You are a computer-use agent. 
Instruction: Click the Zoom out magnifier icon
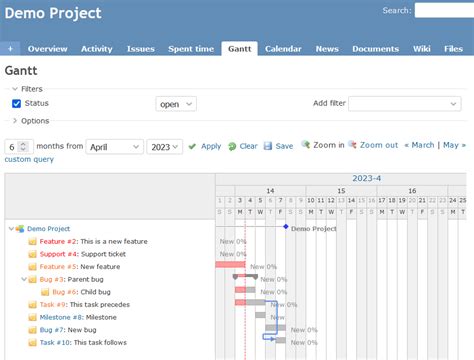click(x=352, y=144)
